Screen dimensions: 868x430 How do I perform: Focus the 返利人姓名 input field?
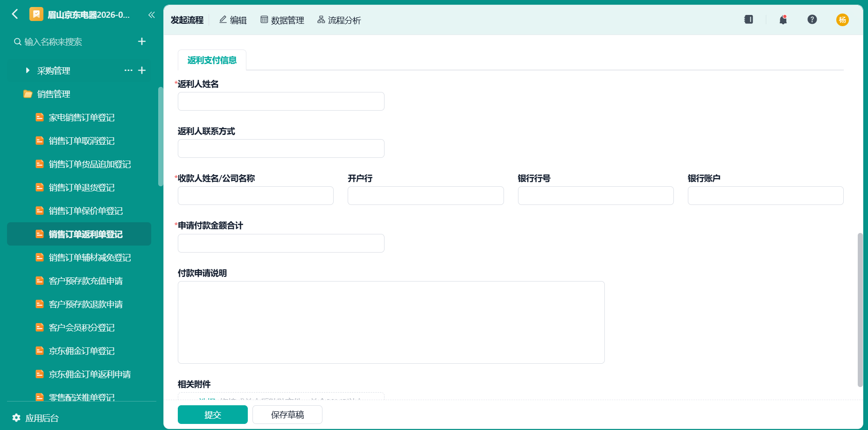tap(281, 101)
